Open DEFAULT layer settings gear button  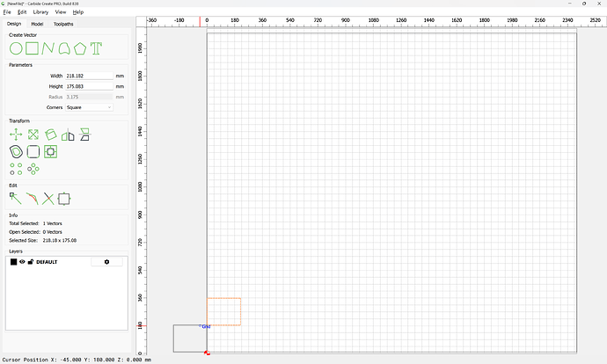tap(106, 262)
